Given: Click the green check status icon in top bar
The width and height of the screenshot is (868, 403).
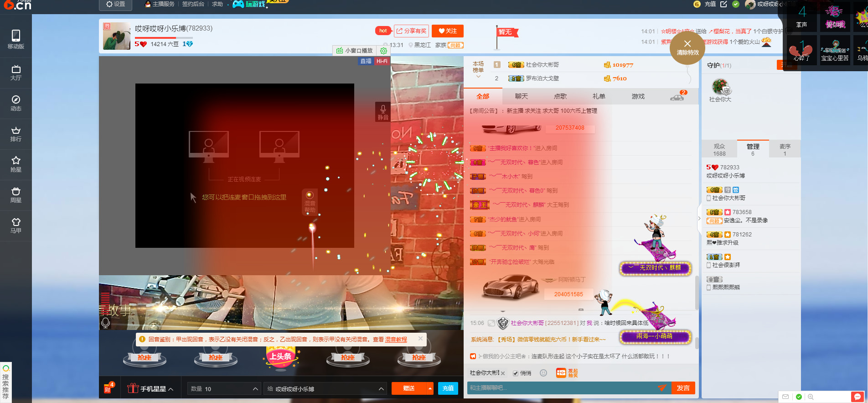Looking at the screenshot, I should pos(735,4).
